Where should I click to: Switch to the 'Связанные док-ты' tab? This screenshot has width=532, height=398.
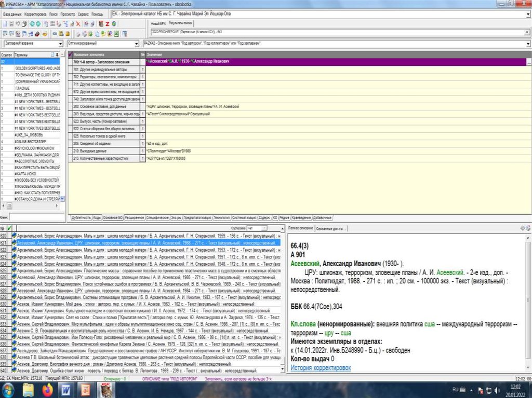pyautogui.click(x=331, y=228)
